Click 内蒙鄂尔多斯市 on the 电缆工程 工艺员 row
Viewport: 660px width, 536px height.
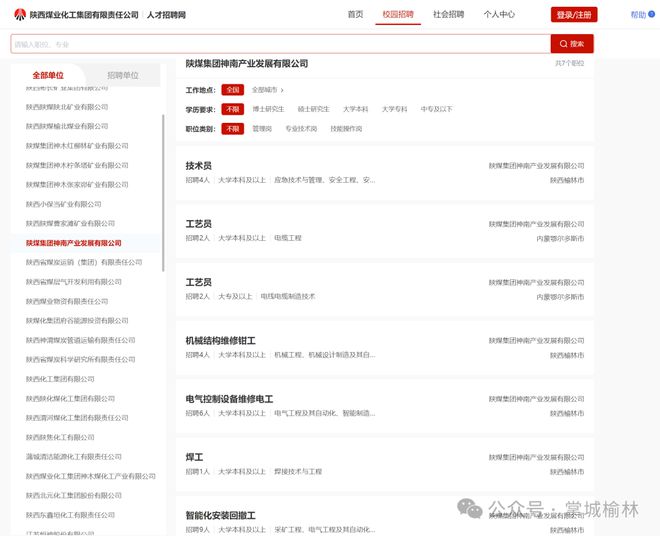point(560,238)
